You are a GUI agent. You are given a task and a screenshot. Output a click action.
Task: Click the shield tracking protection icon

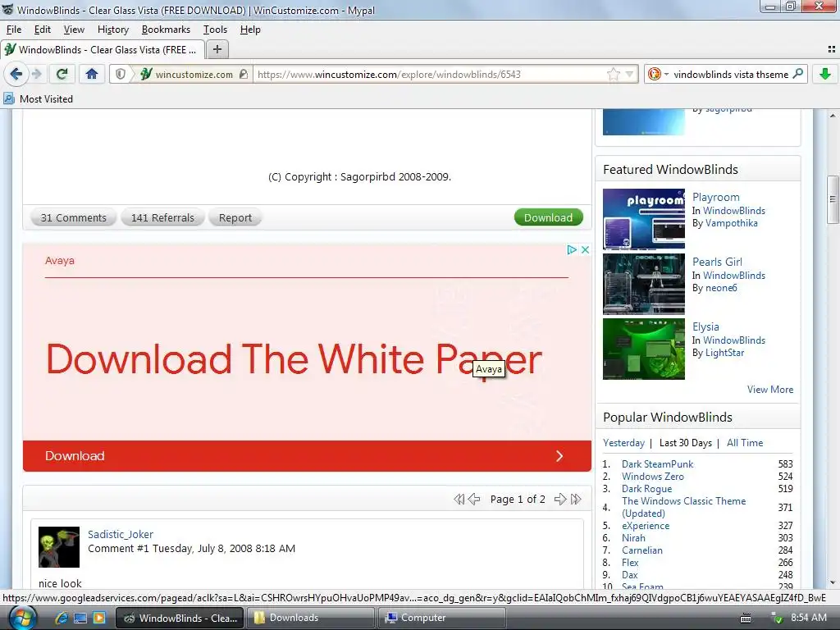coord(121,74)
